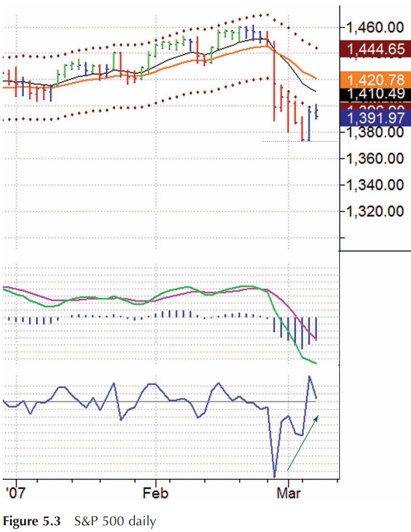The image size is (411, 532).
Task: Click the Feb date axis label
Action: pyautogui.click(x=155, y=493)
